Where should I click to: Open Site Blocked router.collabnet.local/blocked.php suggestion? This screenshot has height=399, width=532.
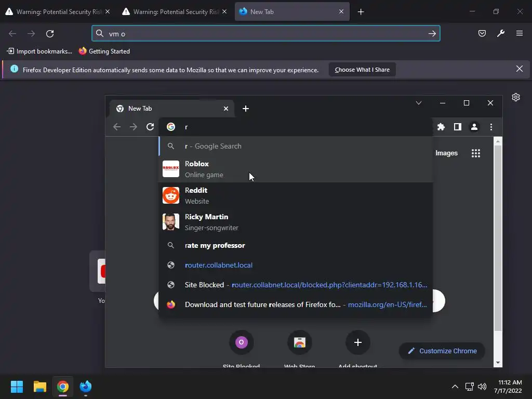point(296,285)
